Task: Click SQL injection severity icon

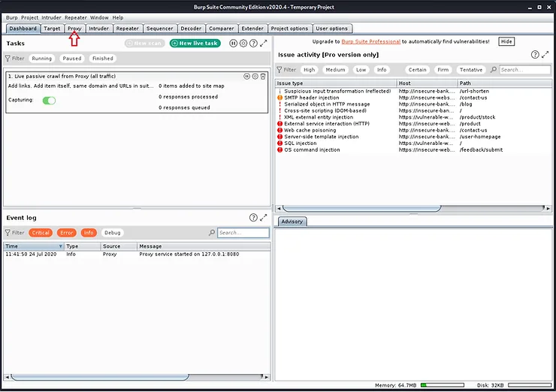Action: coord(280,143)
